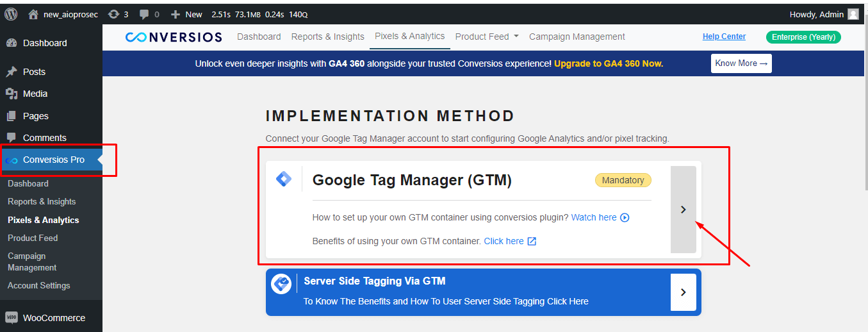The width and height of the screenshot is (868, 332).
Task: Switch to Reports & Insights header tab
Action: coord(328,37)
